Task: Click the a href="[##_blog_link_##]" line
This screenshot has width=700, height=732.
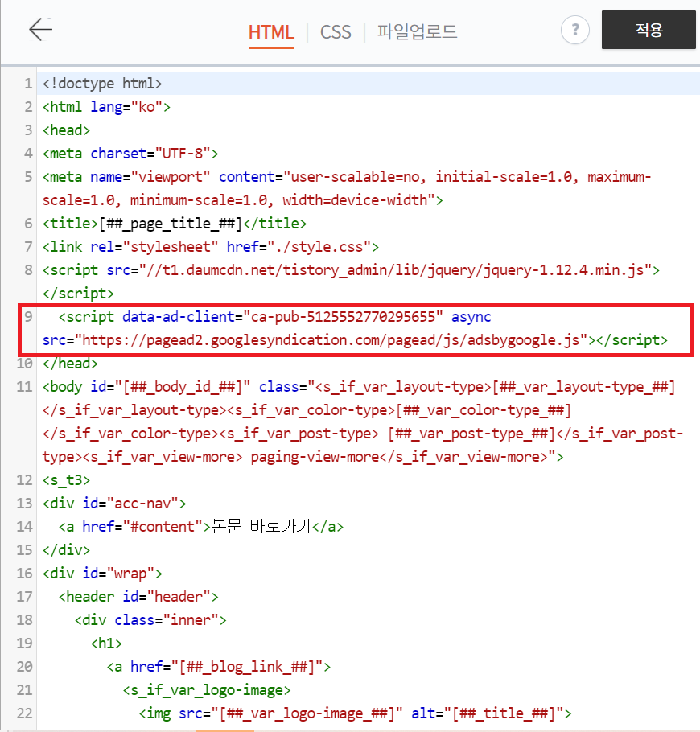Action: (x=219, y=667)
